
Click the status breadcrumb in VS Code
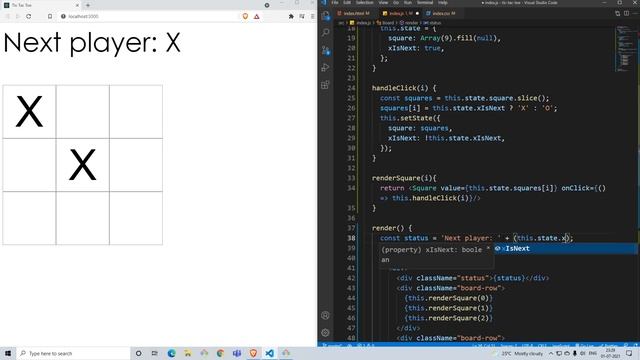(433, 23)
